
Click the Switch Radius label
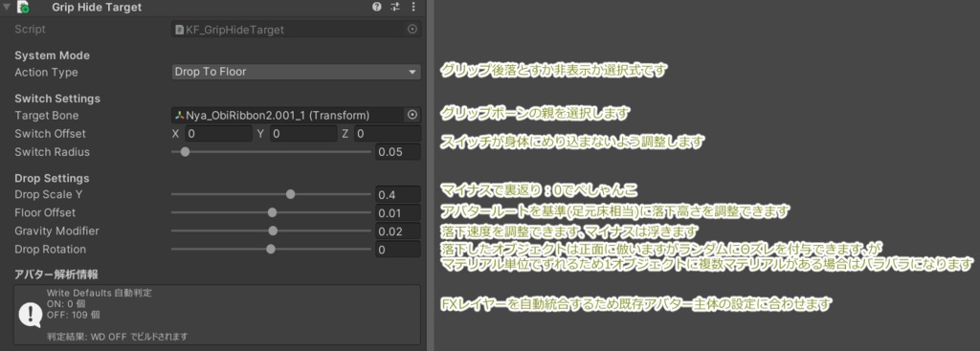coord(52,152)
